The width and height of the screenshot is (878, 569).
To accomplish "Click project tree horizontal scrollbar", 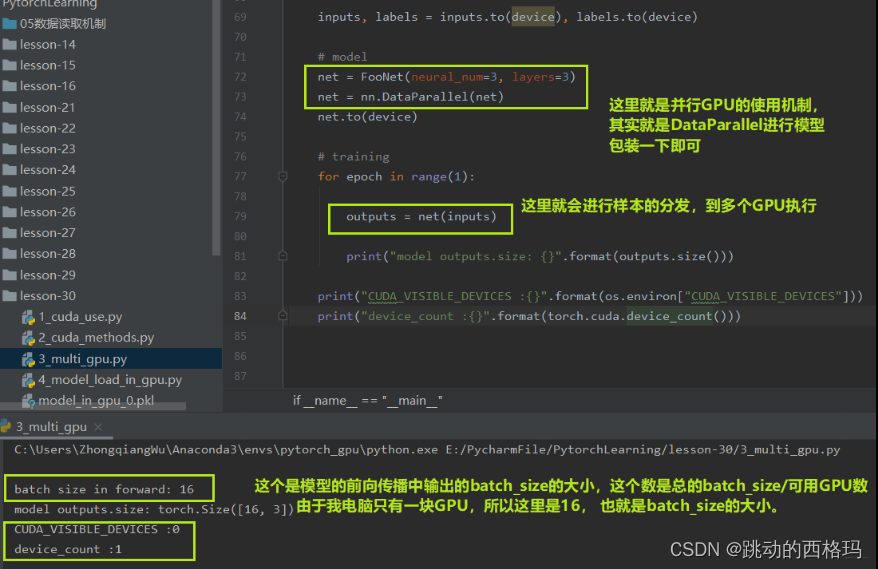I will point(93,407).
